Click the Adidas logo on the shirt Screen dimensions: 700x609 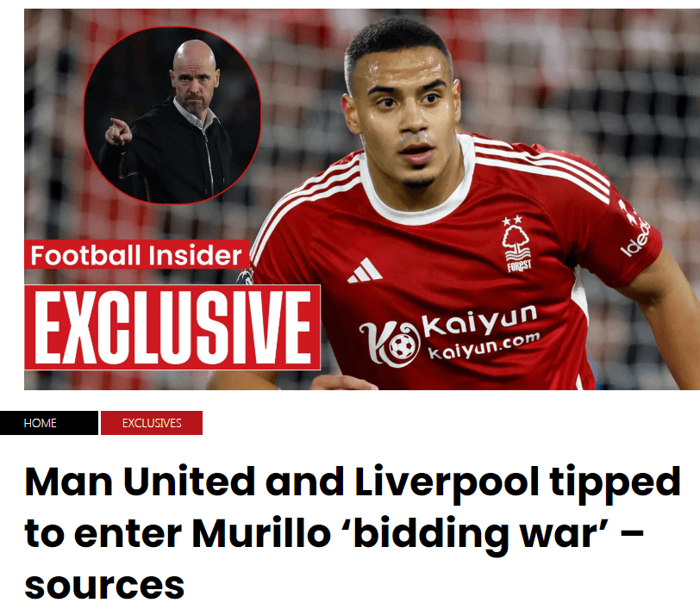click(x=365, y=270)
